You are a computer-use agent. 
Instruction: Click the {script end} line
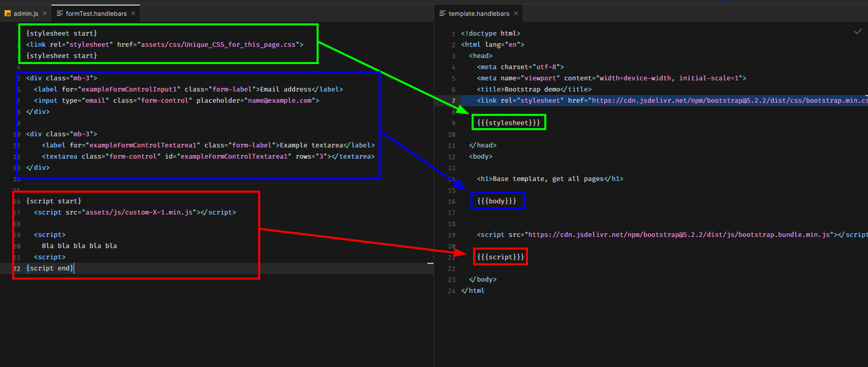point(50,268)
